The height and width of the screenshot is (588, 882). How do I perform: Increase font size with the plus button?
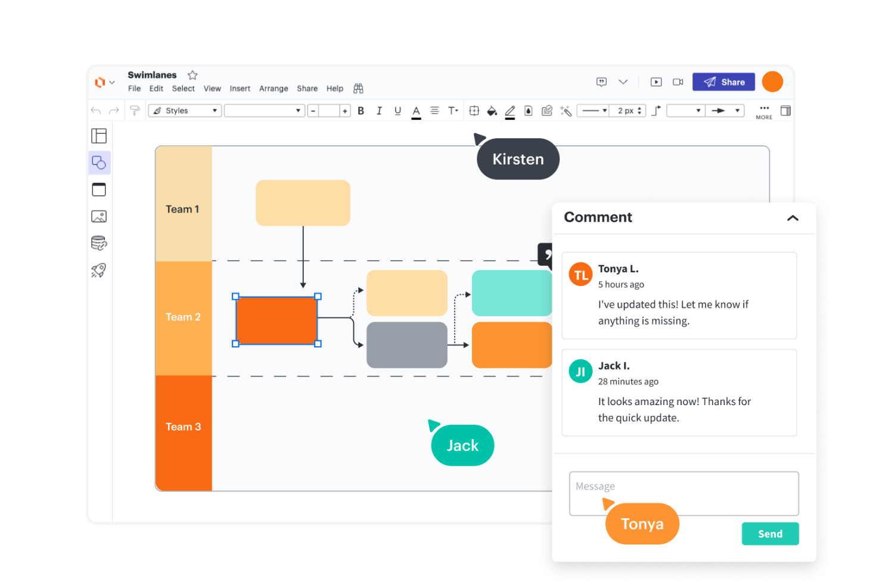345,111
